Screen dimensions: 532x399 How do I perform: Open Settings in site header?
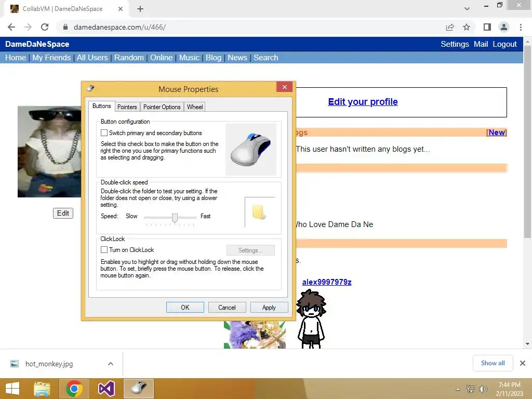(x=455, y=44)
